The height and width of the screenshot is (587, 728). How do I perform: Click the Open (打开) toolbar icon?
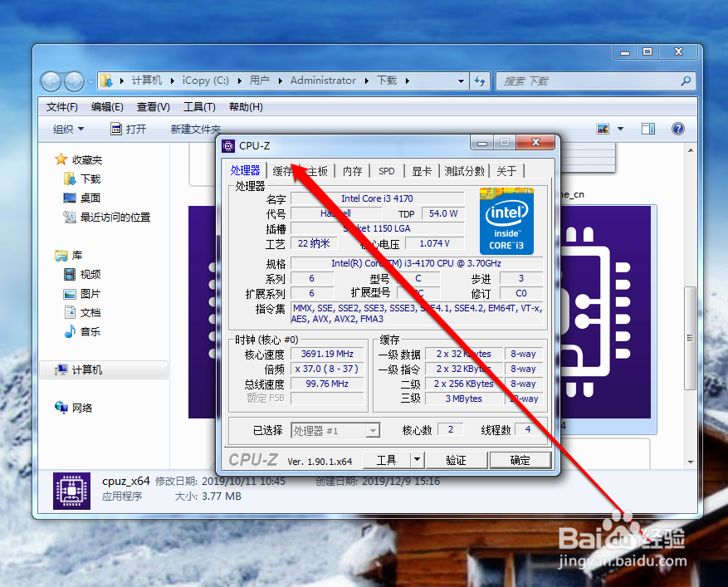(116, 129)
